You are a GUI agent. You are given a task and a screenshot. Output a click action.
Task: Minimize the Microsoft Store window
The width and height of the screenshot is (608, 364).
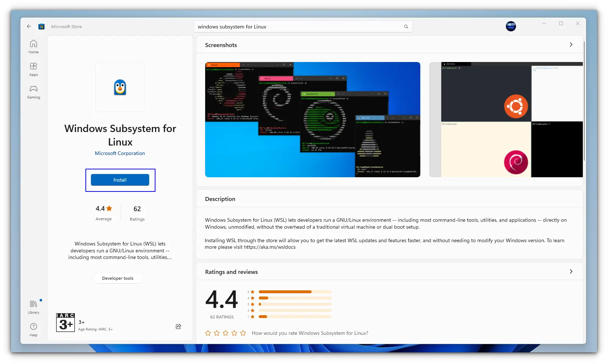pos(544,23)
